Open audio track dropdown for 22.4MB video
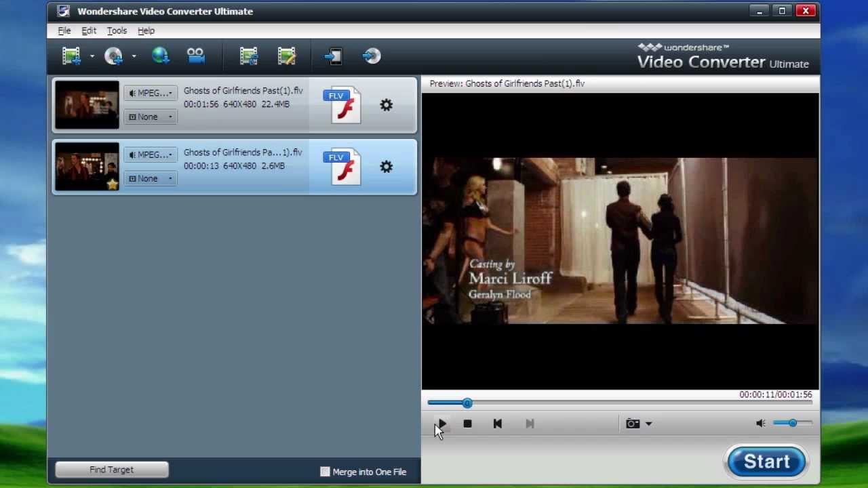This screenshot has width=868, height=488. pos(151,93)
